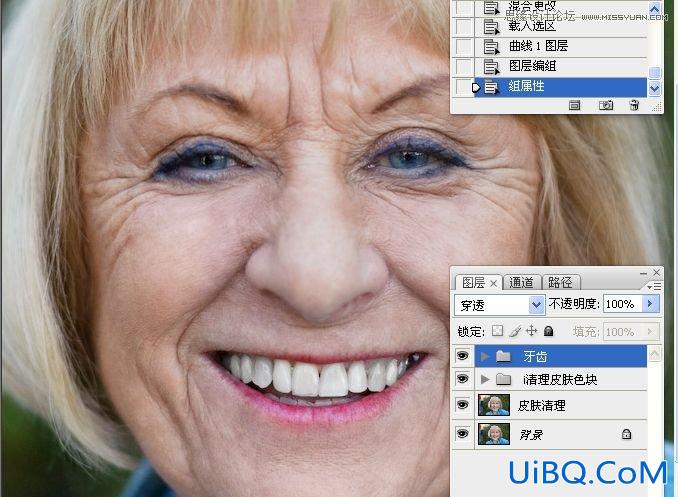Screen dimensions: 678x497
Task: Expand the 清理皮肤色块 group triangle
Action: [485, 379]
